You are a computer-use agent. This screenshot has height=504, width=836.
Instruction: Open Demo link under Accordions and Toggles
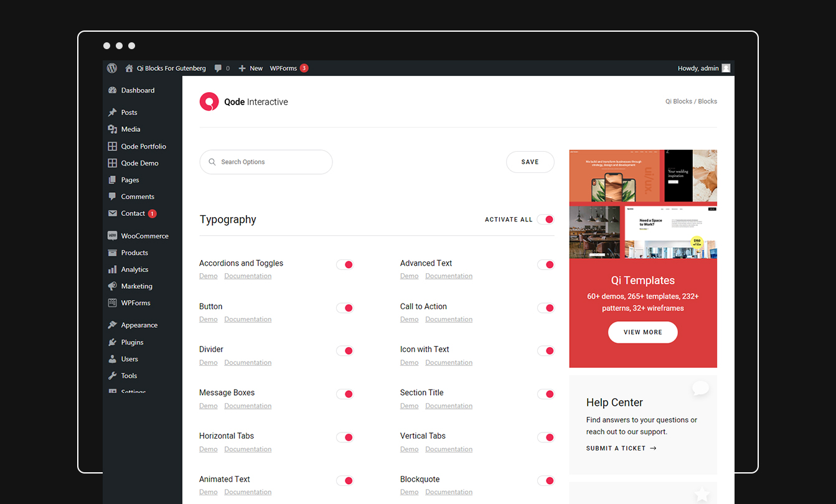[209, 276]
